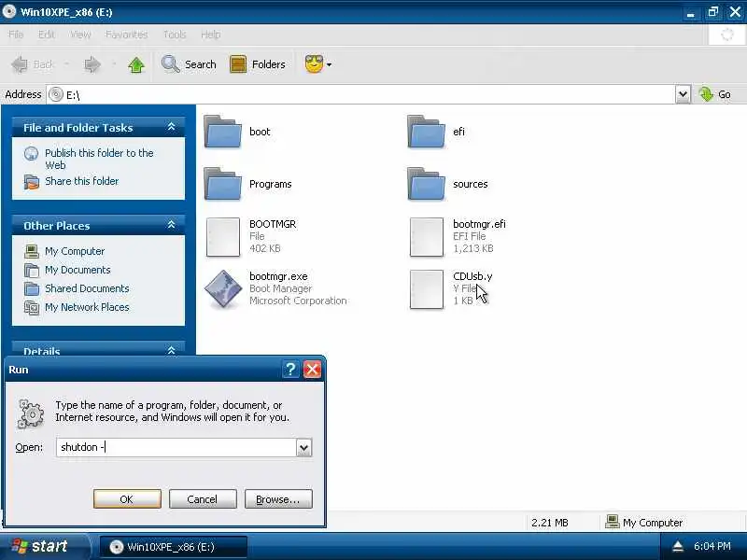
Task: Click the Publish to Web globe icon
Action: 32,153
